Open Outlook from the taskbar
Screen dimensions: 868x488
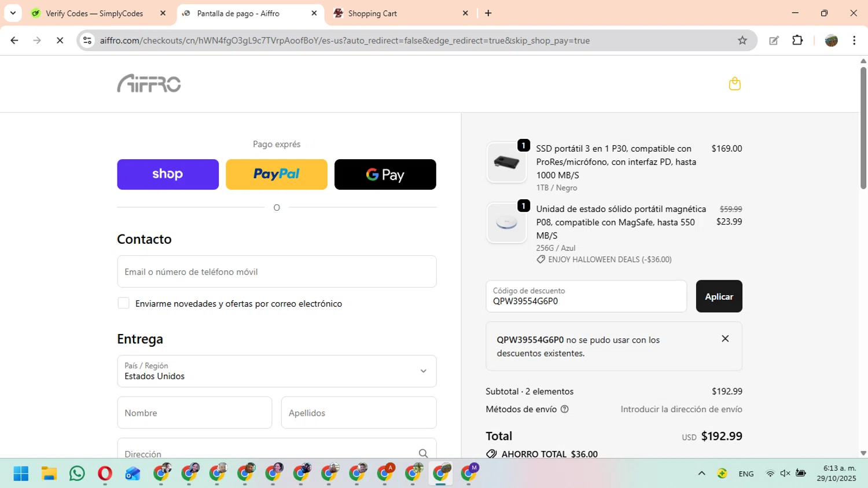pos(133,474)
